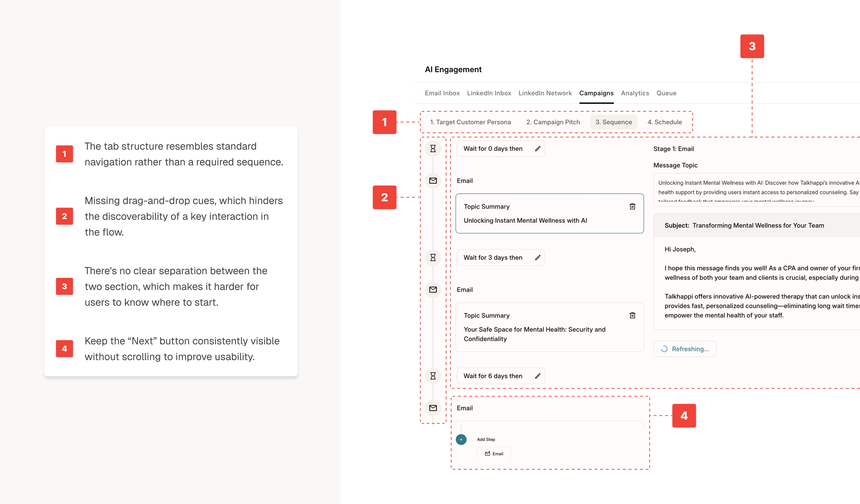Select step 1. Target Customer Persona
Image resolution: width=860 pixels, height=504 pixels.
point(470,122)
